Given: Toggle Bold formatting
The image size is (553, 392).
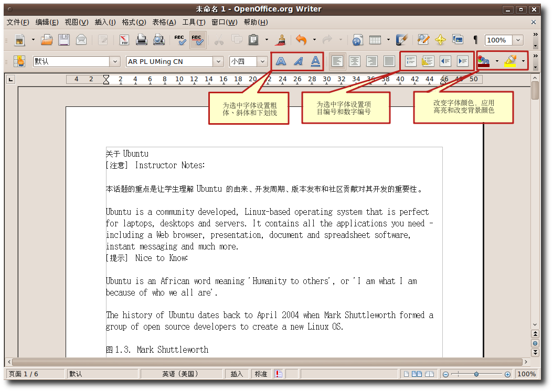Looking at the screenshot, I should [281, 61].
